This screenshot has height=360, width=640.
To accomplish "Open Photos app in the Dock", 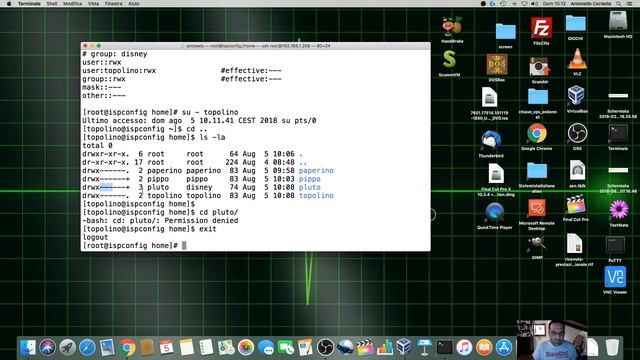I will point(246,348).
